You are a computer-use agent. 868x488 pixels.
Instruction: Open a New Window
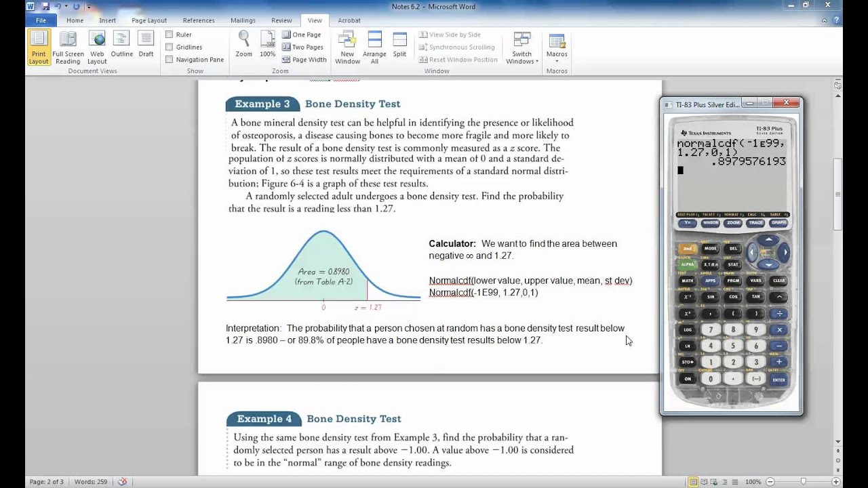click(x=347, y=47)
